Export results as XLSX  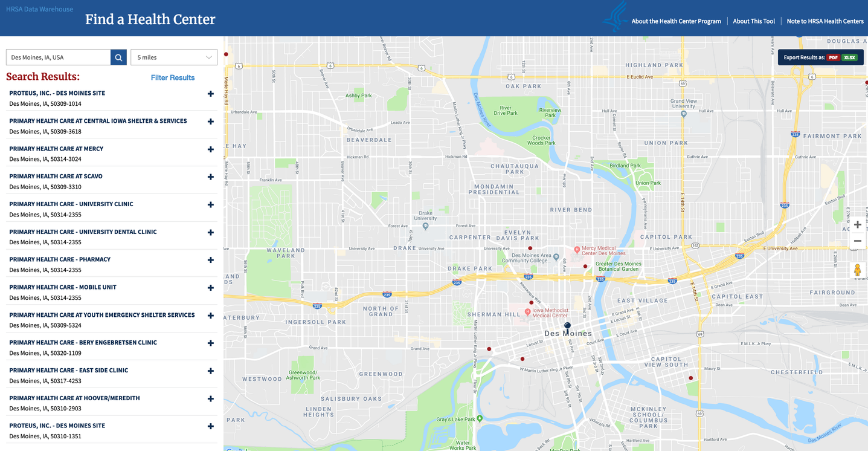(x=849, y=57)
